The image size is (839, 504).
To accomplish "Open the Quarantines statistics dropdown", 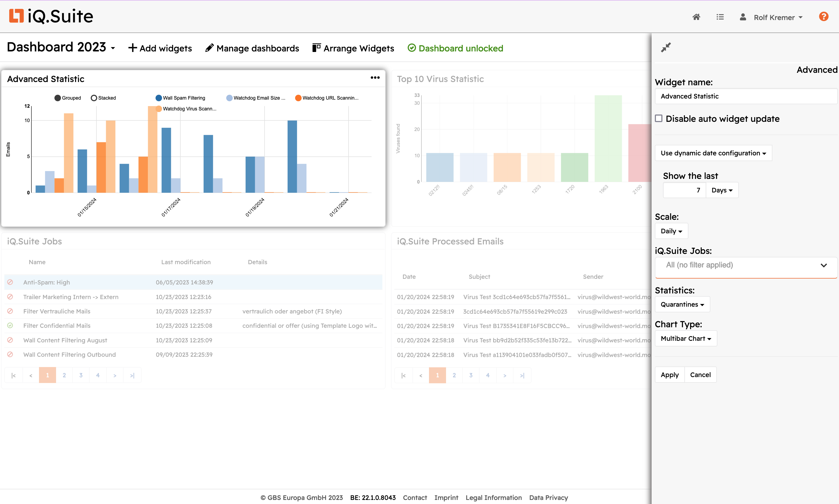I will click(x=682, y=304).
